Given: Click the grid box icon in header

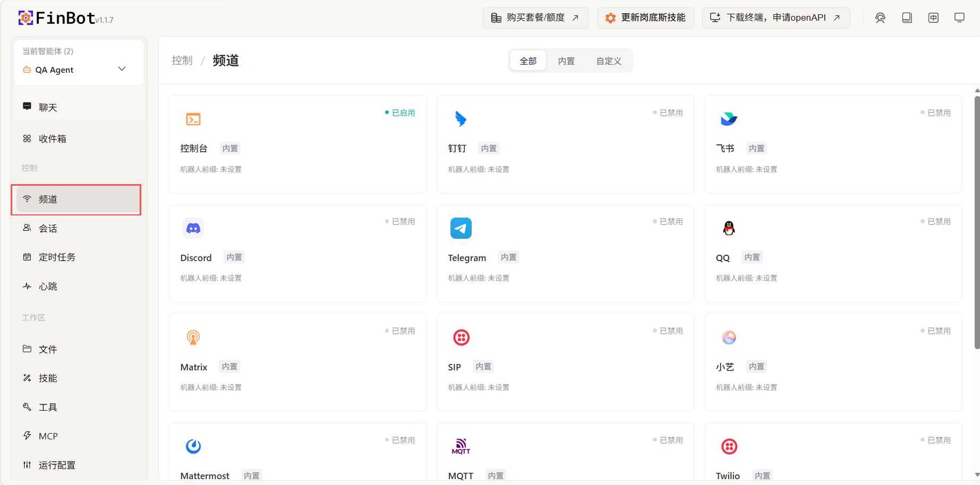Looking at the screenshot, I should tap(933, 18).
